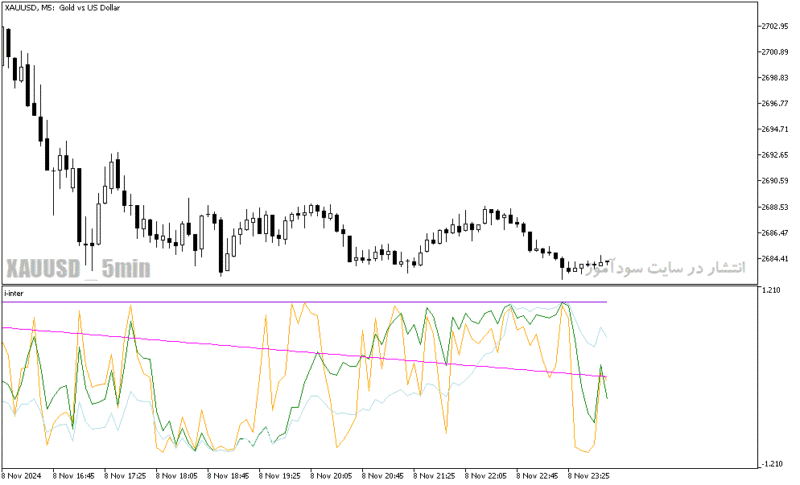This screenshot has height=485, width=800.
Task: Click the divider between chart and indicator
Action: coord(380,285)
